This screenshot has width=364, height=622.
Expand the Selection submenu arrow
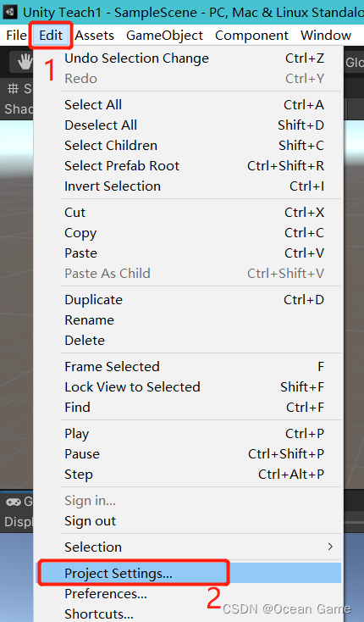pyautogui.click(x=330, y=547)
